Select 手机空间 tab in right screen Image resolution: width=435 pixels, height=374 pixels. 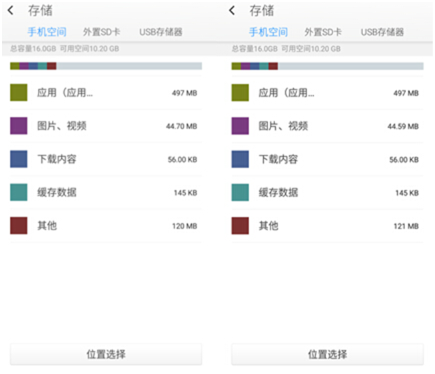[268, 32]
